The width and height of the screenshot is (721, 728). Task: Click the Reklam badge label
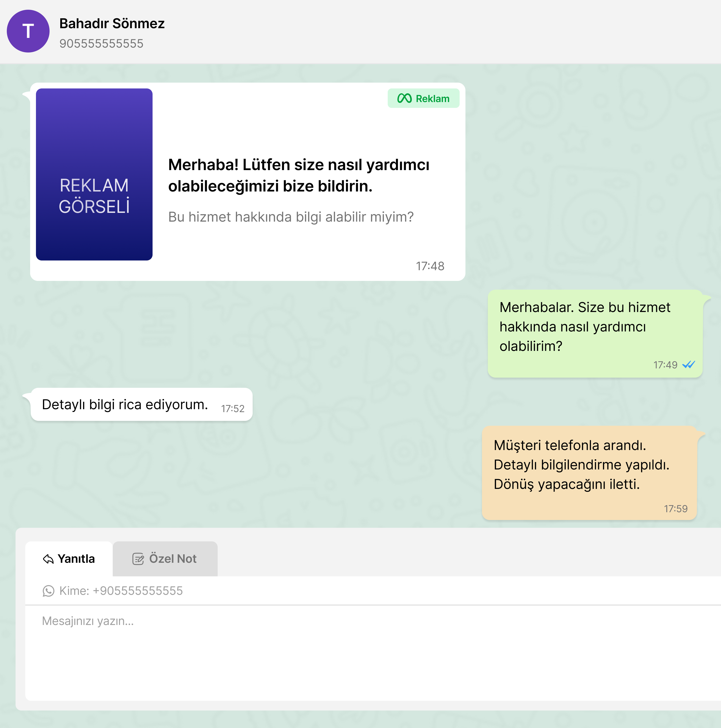432,99
